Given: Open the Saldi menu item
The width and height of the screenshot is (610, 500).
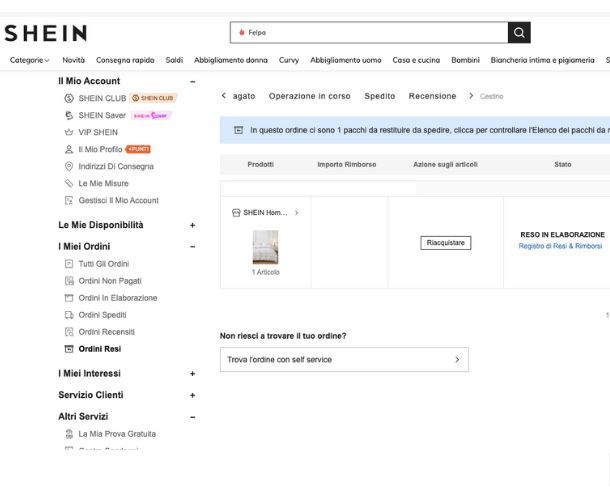Looking at the screenshot, I should click(174, 60).
